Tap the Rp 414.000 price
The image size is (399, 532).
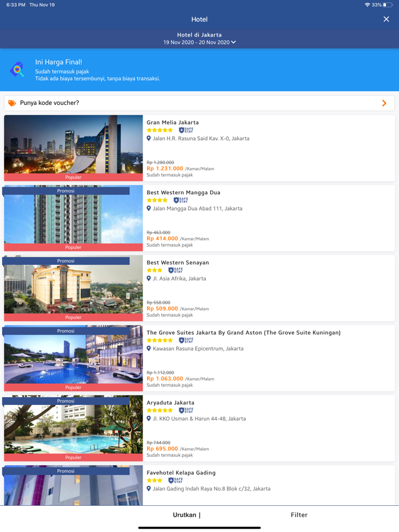(x=162, y=239)
